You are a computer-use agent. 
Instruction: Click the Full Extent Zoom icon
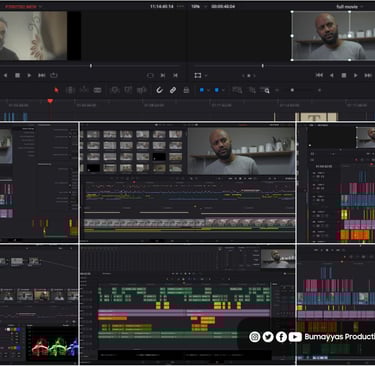click(x=237, y=90)
